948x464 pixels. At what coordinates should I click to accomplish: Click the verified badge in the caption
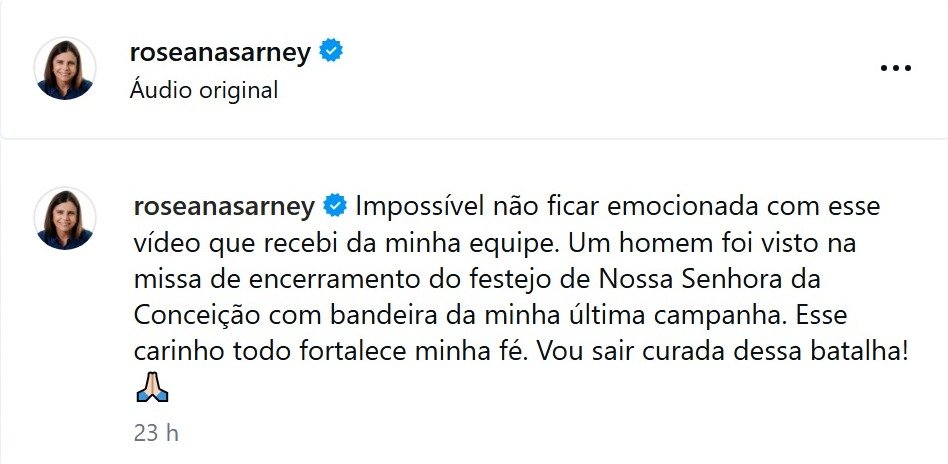[335, 207]
